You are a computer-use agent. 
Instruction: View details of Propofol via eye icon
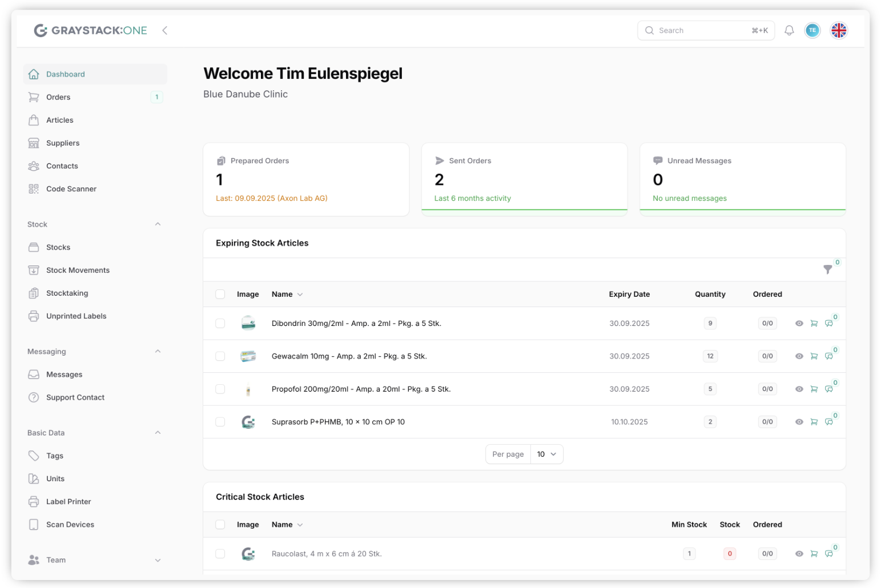click(x=799, y=389)
